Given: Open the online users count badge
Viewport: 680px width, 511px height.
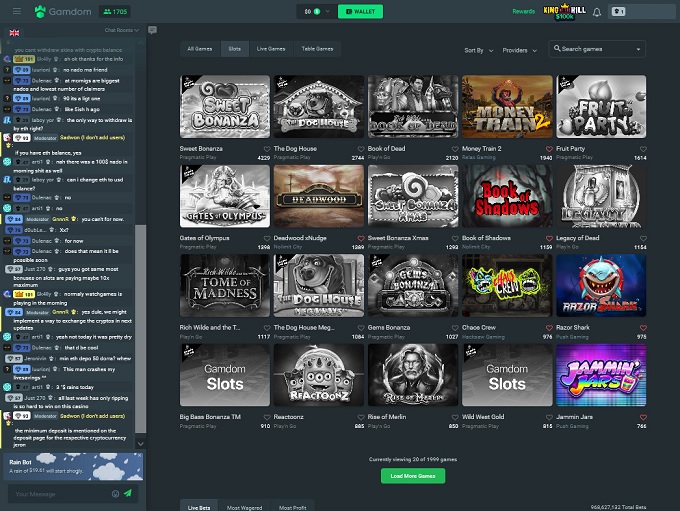Looking at the screenshot, I should 115,12.
